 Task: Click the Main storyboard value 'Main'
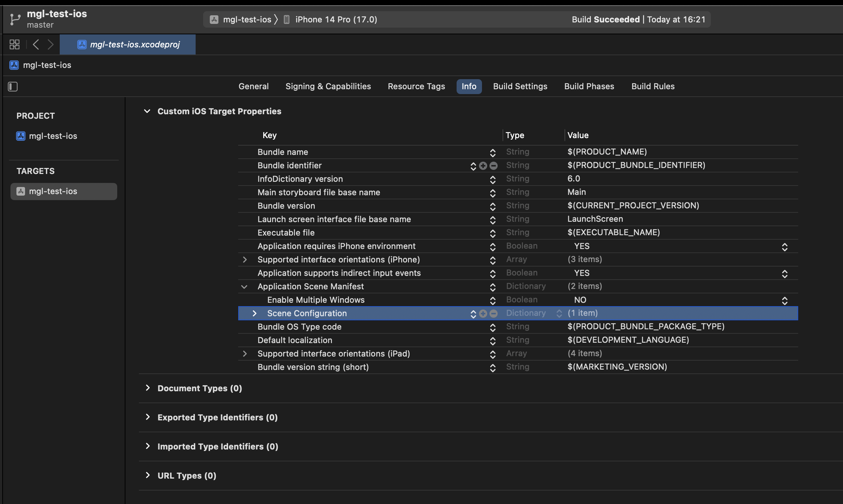(x=576, y=192)
